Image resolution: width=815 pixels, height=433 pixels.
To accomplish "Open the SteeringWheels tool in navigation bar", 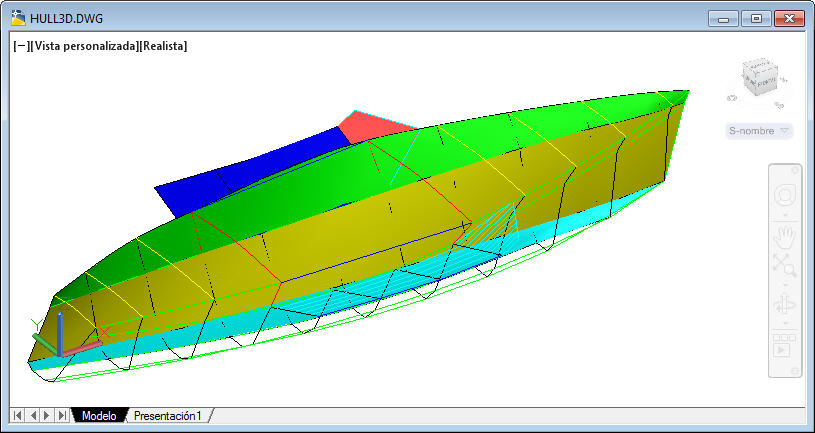I will coord(784,196).
